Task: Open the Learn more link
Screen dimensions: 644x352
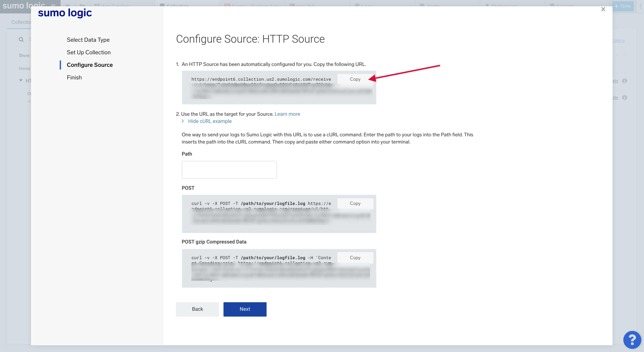Action: coord(287,114)
